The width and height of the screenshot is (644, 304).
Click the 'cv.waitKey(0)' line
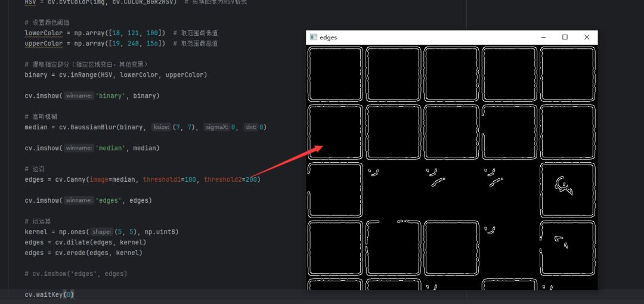[49, 294]
